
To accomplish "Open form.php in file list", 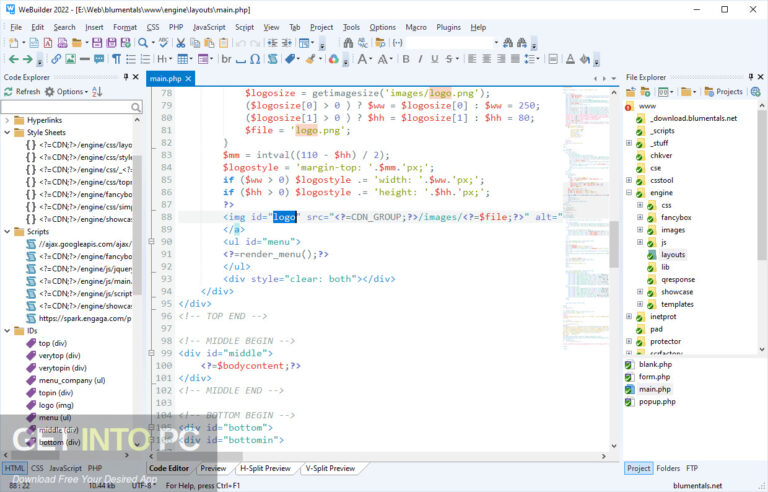I will [654, 377].
